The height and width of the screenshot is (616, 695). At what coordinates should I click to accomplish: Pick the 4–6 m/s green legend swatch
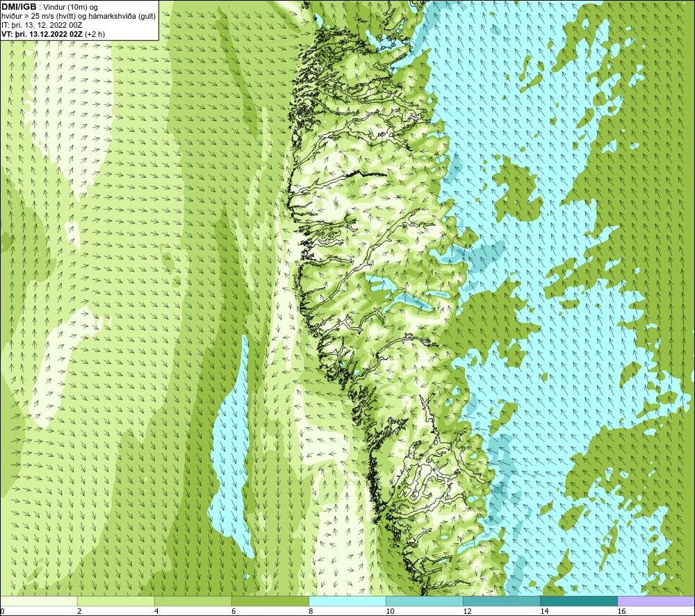[193, 601]
